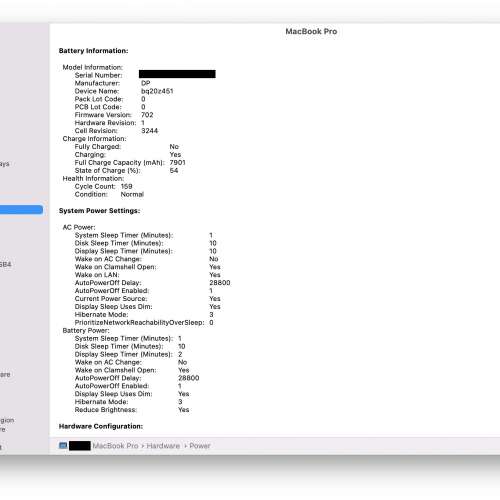This screenshot has height=500, width=500.
Task: Click the Firmware Version value 702
Action: point(147,115)
